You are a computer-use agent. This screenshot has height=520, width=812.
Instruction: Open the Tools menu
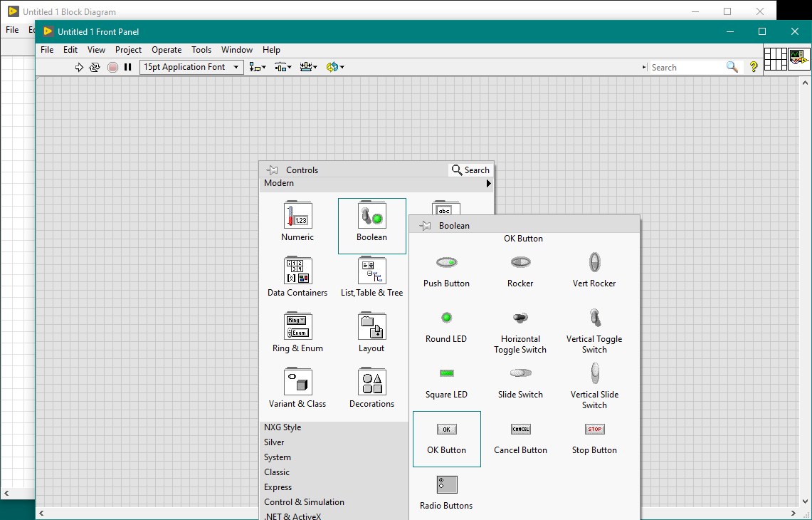point(201,50)
